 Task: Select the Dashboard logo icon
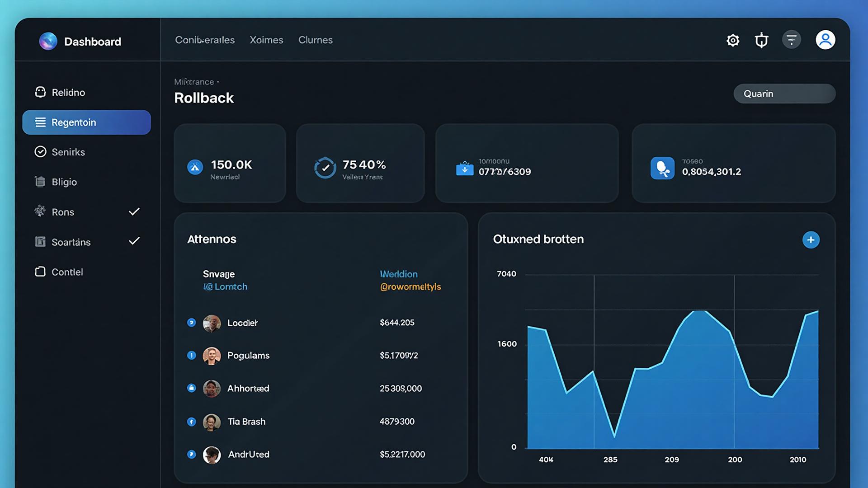[x=48, y=41]
